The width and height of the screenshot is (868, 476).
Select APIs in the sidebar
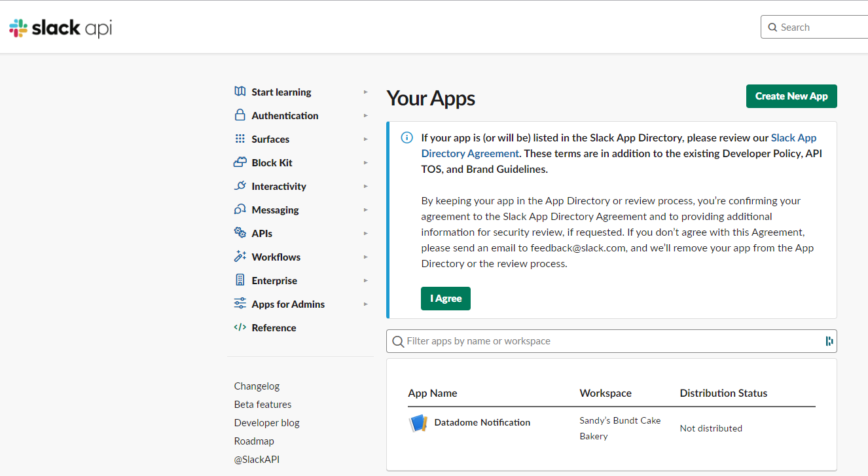click(262, 234)
